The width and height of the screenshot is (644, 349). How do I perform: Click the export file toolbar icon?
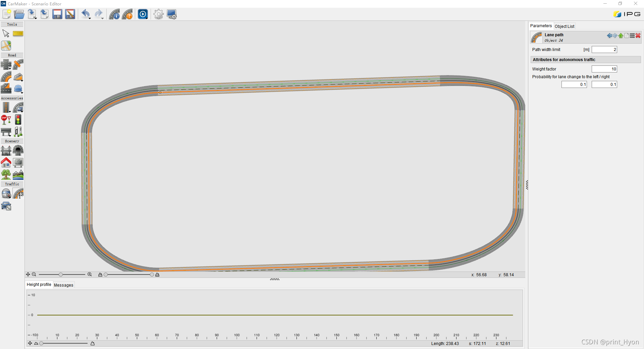[x=45, y=14]
